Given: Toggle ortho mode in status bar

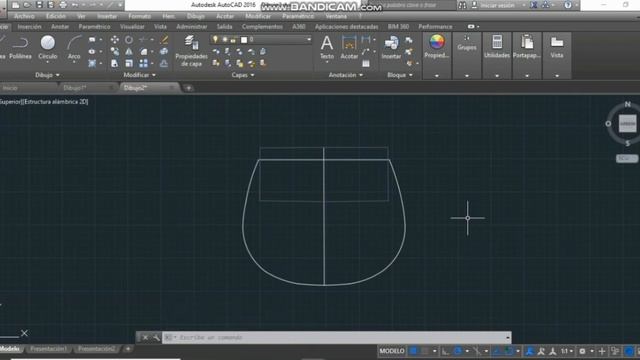Looking at the screenshot, I should [x=445, y=351].
